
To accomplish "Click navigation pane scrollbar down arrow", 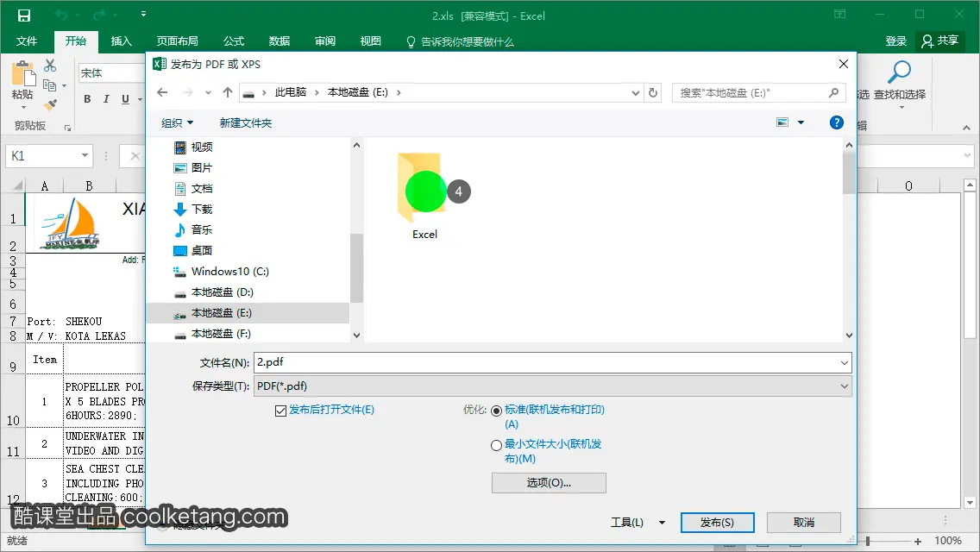I will point(356,335).
